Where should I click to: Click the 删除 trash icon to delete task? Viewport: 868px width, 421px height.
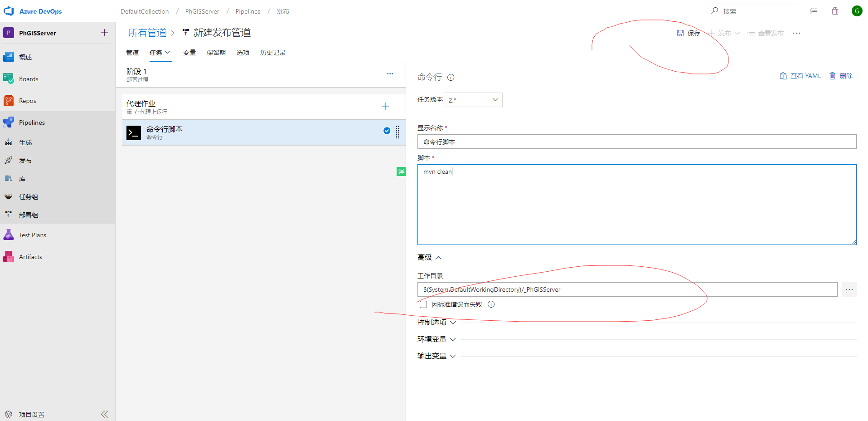pos(833,76)
